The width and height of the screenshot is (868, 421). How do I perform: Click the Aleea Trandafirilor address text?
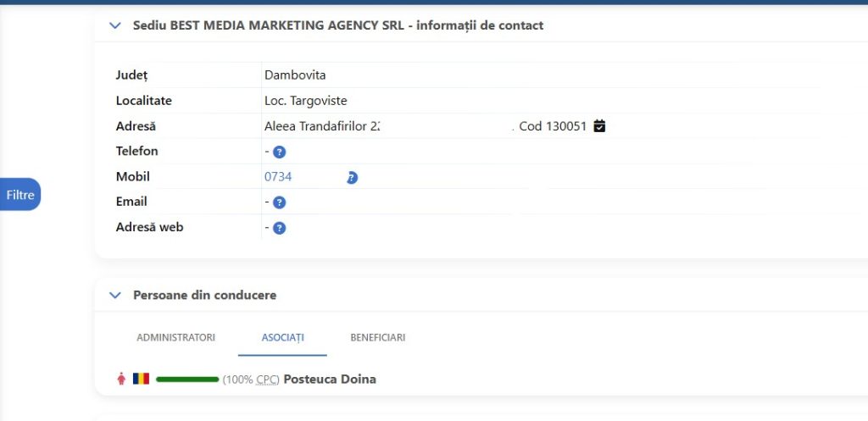tap(321, 126)
